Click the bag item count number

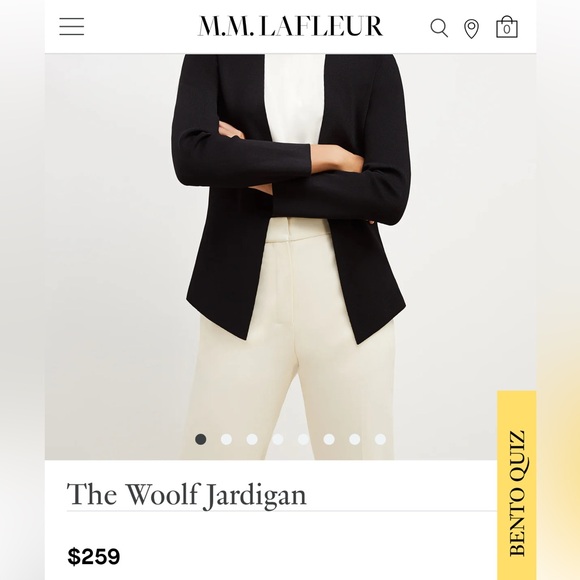tap(507, 29)
